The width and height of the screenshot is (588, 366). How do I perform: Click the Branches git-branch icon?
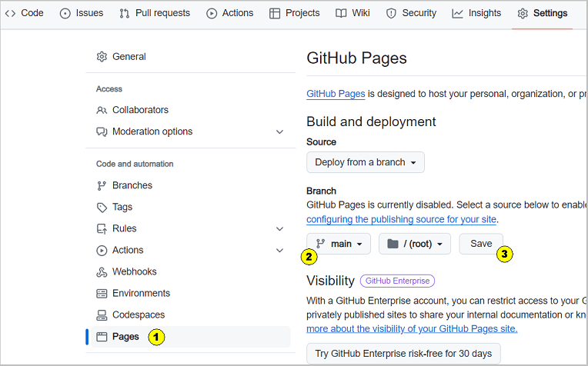pyautogui.click(x=102, y=186)
